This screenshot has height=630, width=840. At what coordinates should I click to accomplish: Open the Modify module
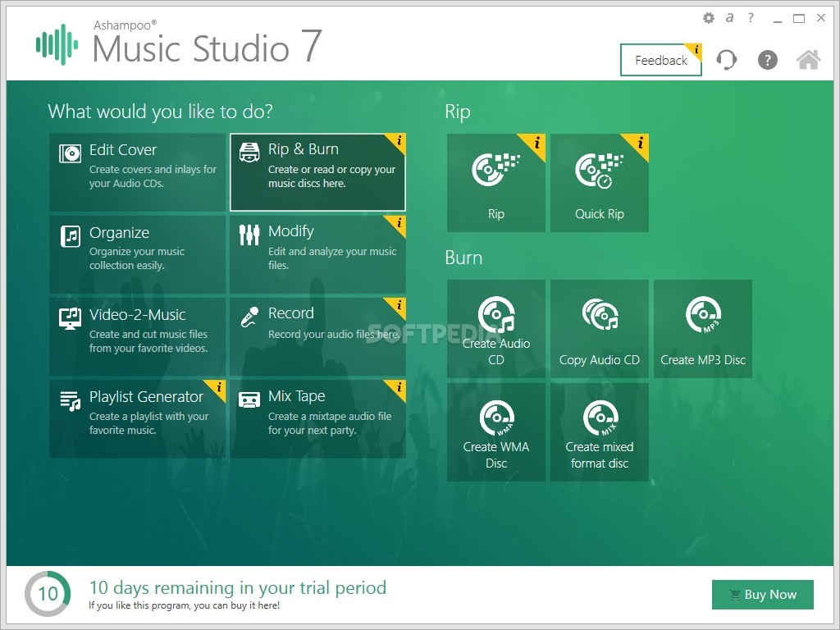click(x=317, y=254)
